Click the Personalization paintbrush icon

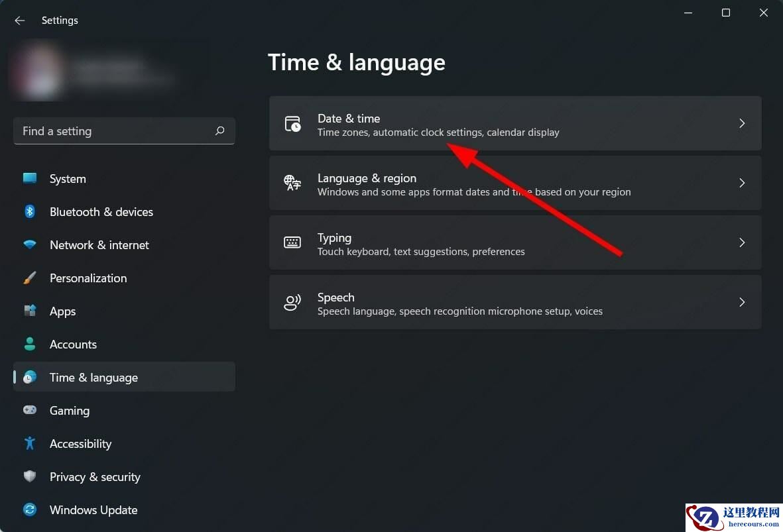coord(30,278)
